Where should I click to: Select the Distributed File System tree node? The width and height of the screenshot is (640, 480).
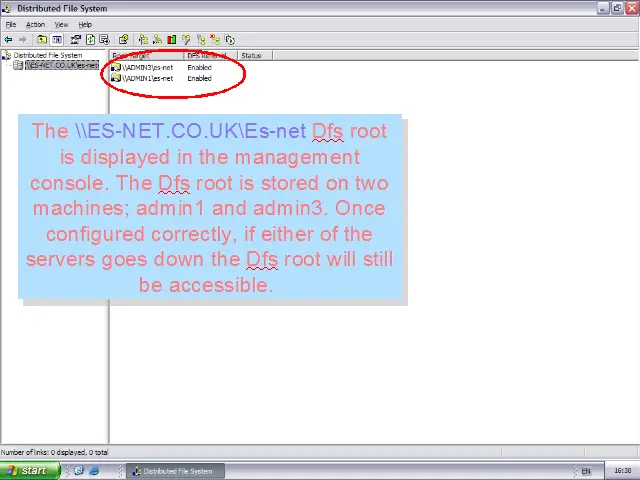pyautogui.click(x=48, y=55)
